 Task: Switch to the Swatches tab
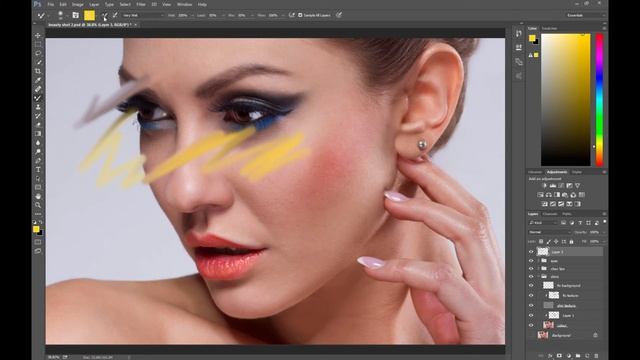click(x=549, y=29)
